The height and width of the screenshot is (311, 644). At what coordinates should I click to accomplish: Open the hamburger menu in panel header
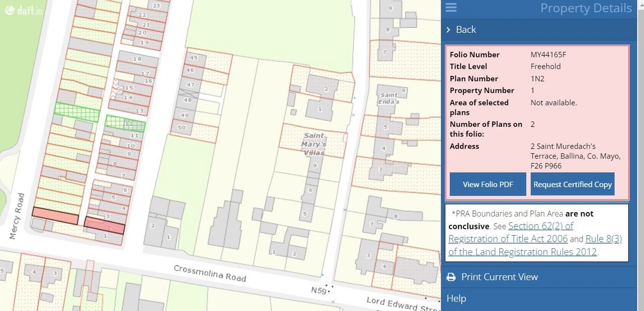pos(451,8)
